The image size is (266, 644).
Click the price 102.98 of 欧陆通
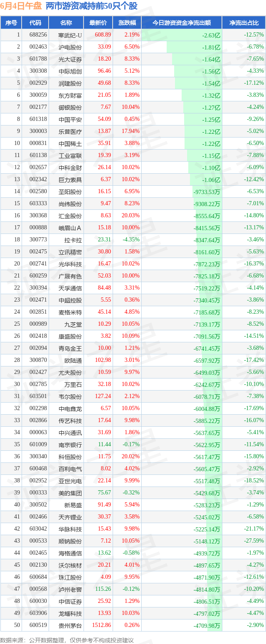pos(103,360)
